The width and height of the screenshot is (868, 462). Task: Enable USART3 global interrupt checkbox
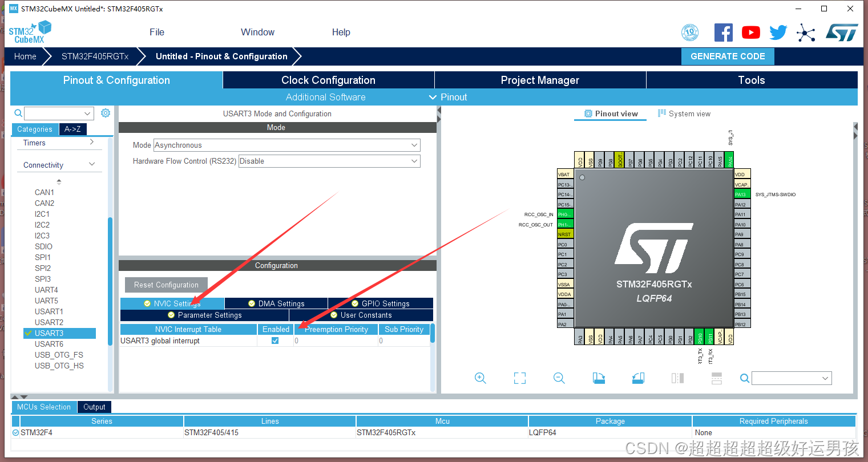click(x=275, y=340)
